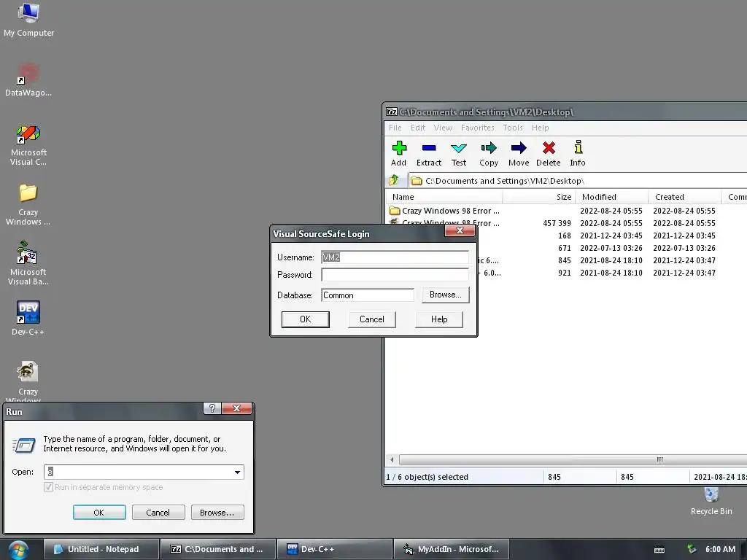Screen dimensions: 747x560
Task: Click the Info icon in 7-Zip toolbar
Action: (578, 147)
